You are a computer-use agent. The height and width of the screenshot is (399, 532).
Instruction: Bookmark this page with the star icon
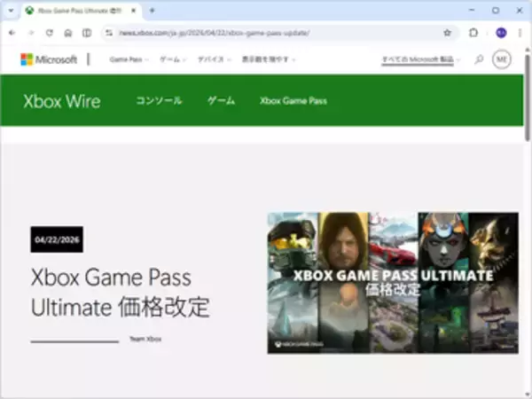(x=447, y=33)
